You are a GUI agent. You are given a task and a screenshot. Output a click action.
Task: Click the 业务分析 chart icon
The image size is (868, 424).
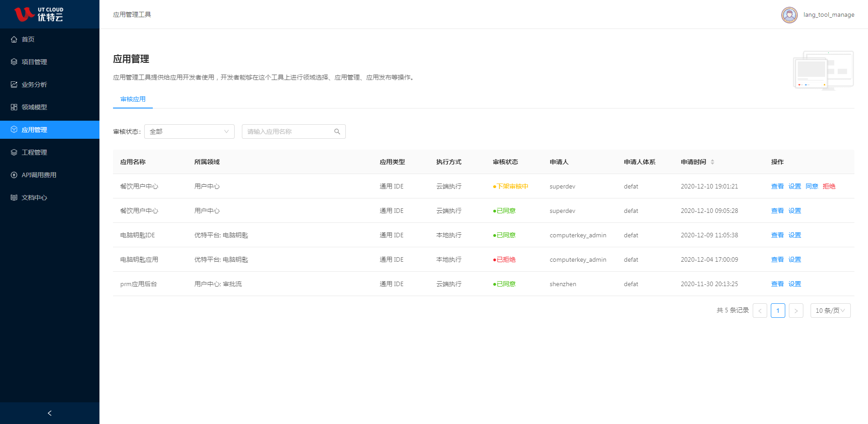pos(14,85)
